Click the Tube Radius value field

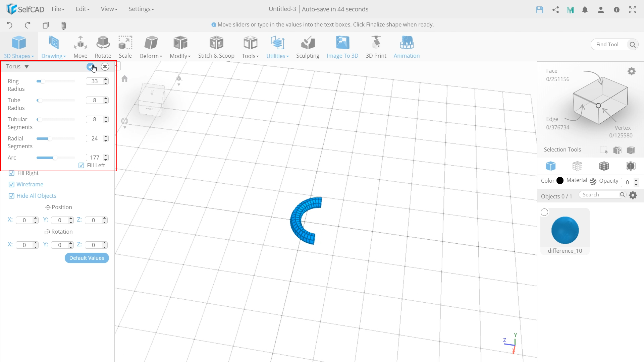[x=95, y=100]
